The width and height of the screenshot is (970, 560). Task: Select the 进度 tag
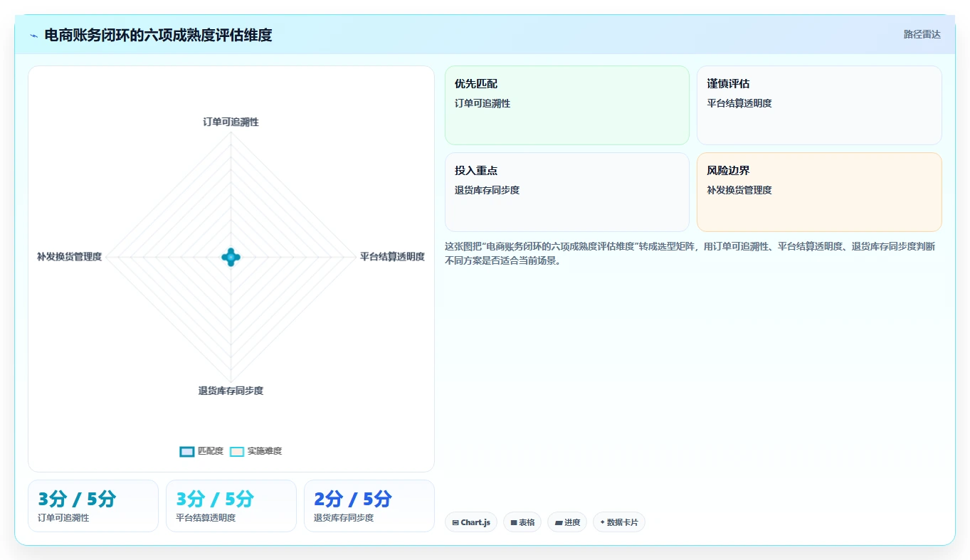click(567, 522)
